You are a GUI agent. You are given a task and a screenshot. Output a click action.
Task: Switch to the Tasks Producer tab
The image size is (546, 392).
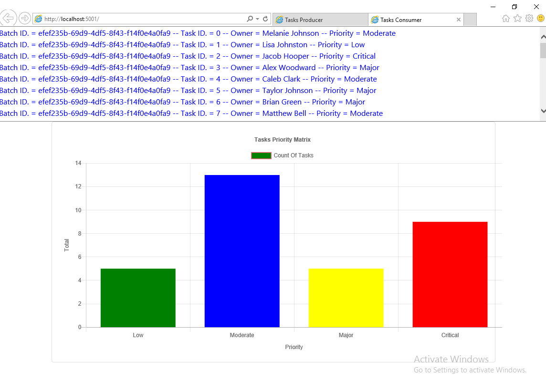coord(320,20)
